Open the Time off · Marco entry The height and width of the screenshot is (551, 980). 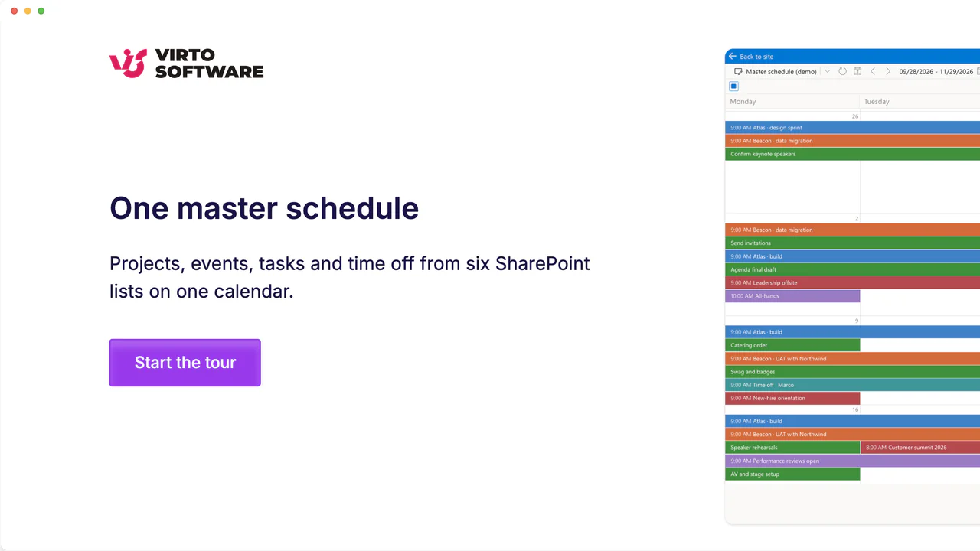pyautogui.click(x=852, y=385)
